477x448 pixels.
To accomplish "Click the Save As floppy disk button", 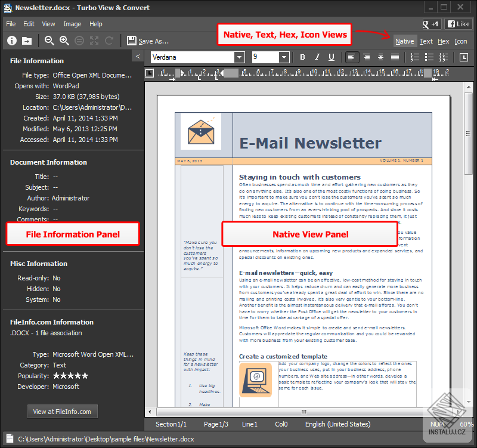I will (x=147, y=41).
